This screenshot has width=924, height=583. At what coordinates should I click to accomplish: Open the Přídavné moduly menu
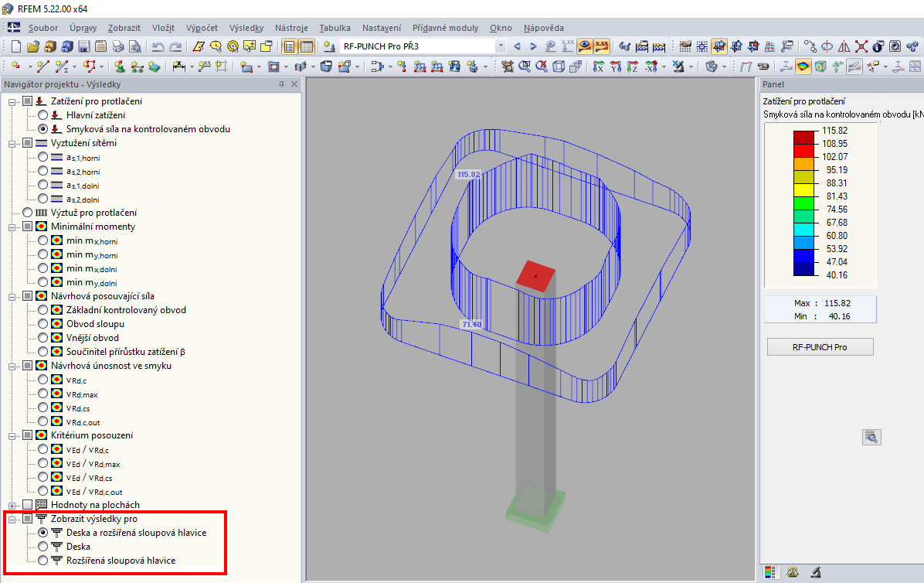pyautogui.click(x=446, y=28)
